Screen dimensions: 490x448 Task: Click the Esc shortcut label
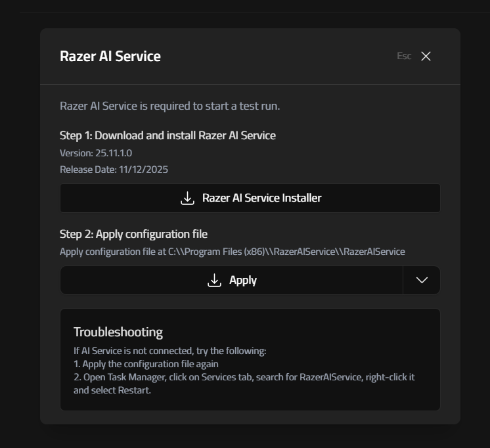point(404,56)
